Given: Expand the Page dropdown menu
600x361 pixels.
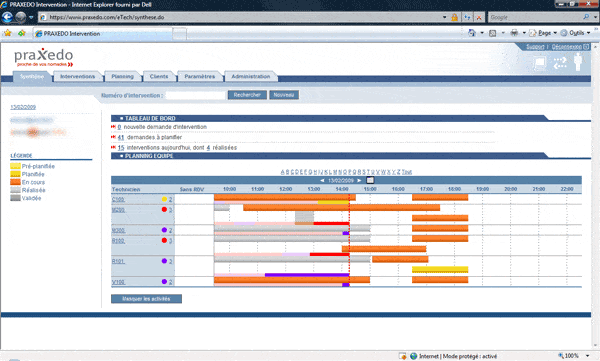Looking at the screenshot, I should point(543,33).
